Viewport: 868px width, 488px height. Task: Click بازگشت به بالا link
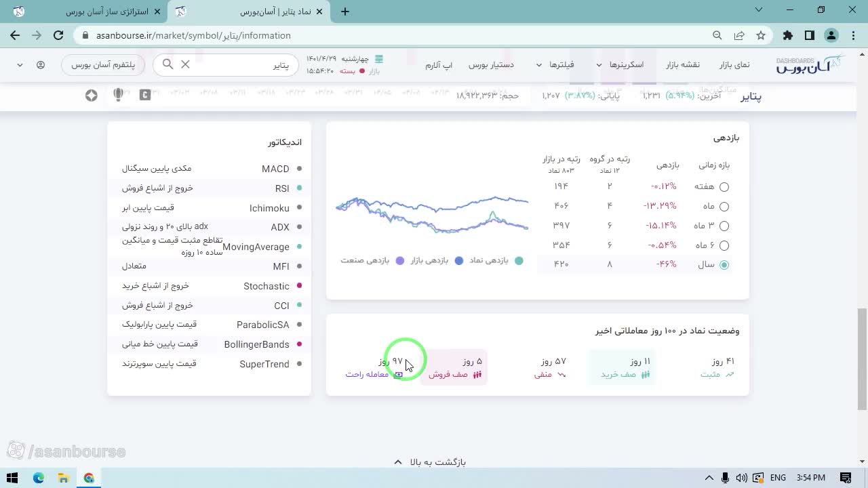coord(438,462)
